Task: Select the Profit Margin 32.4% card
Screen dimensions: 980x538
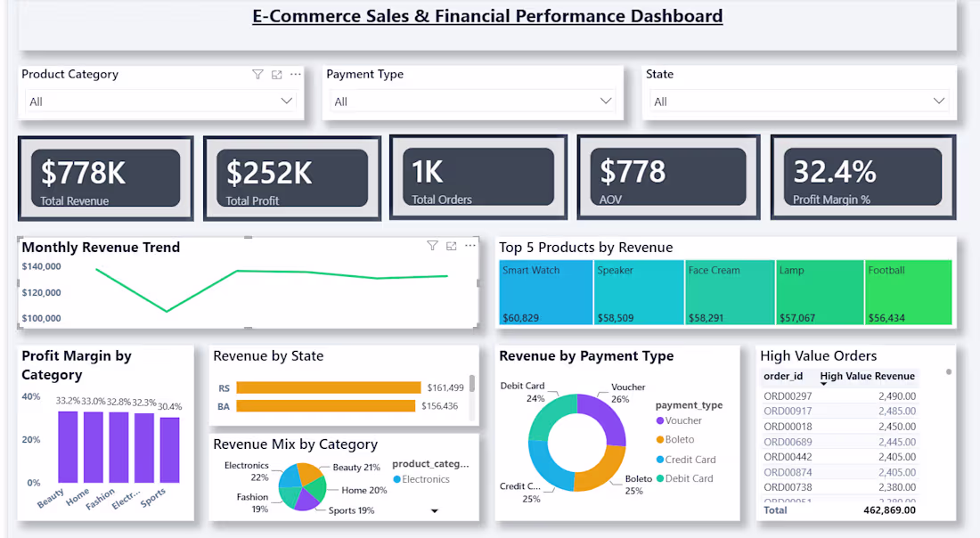Action: [x=863, y=177]
